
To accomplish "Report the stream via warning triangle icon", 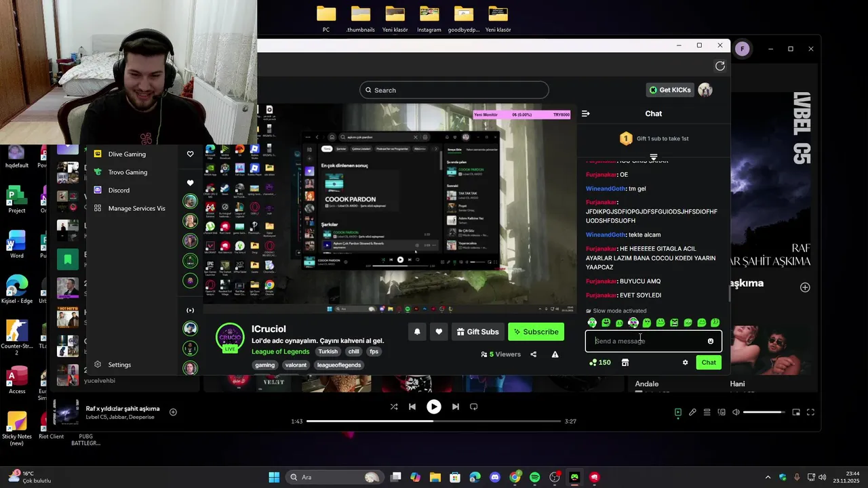I will point(555,354).
